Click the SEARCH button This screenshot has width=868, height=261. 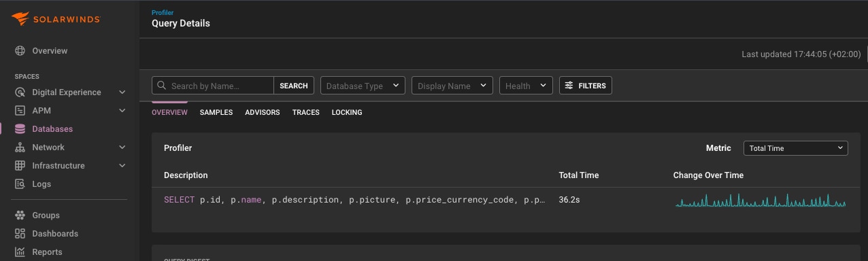pyautogui.click(x=294, y=86)
